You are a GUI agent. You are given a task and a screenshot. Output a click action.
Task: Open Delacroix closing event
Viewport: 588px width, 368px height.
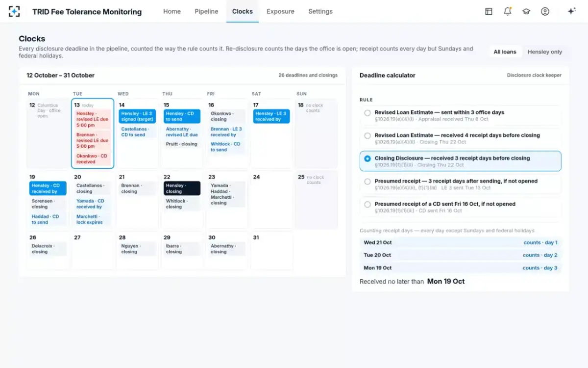click(x=48, y=249)
